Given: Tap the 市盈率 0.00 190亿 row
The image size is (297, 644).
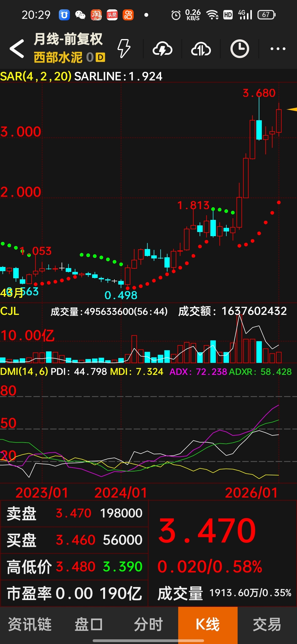Looking at the screenshot, I should tap(75, 593).
